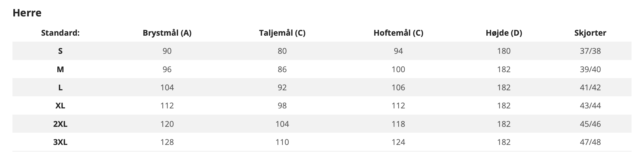This screenshot has width=644, height=152.
Task: Select shirt size 43/44 cell
Action: point(590,106)
